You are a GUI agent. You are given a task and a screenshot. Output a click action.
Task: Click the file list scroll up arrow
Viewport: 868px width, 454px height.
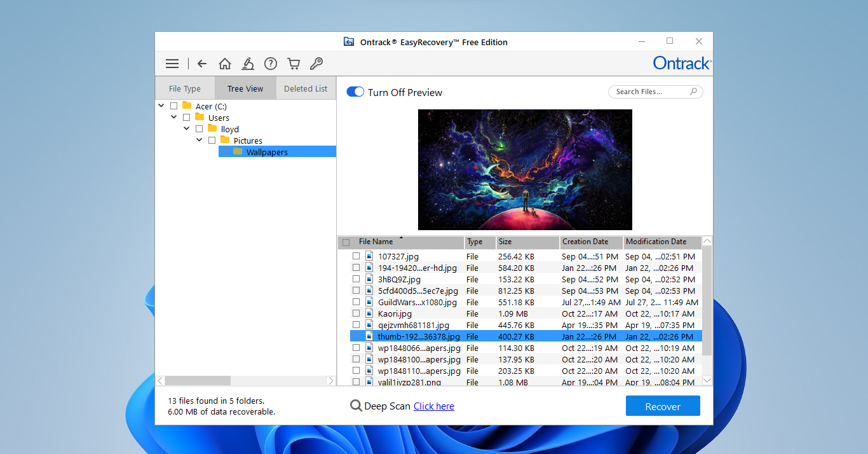pos(707,242)
